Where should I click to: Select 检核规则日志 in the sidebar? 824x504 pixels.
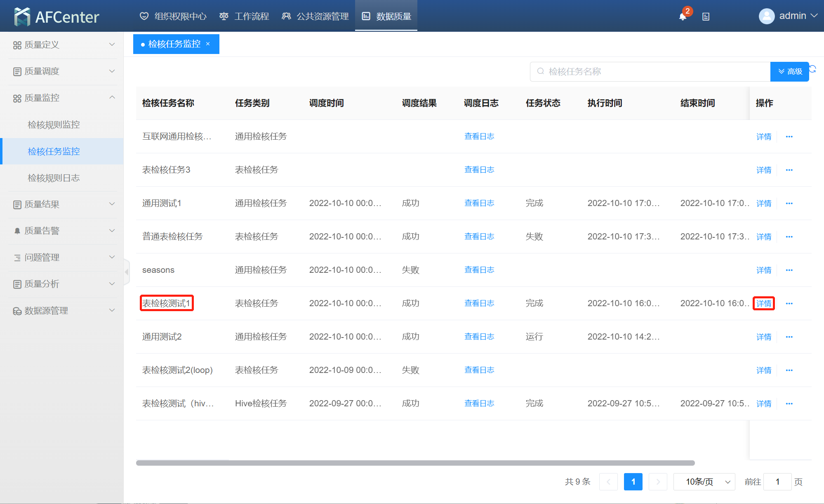(54, 178)
